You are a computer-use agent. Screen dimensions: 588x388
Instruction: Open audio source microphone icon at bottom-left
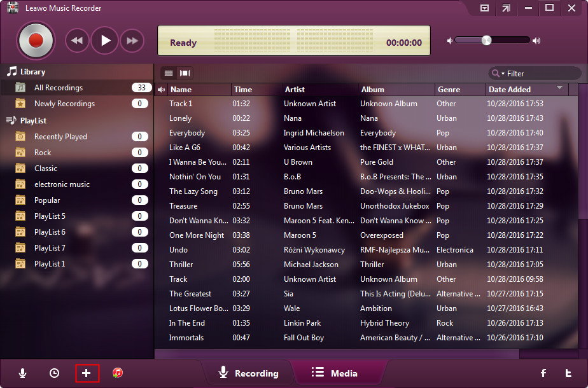23,373
